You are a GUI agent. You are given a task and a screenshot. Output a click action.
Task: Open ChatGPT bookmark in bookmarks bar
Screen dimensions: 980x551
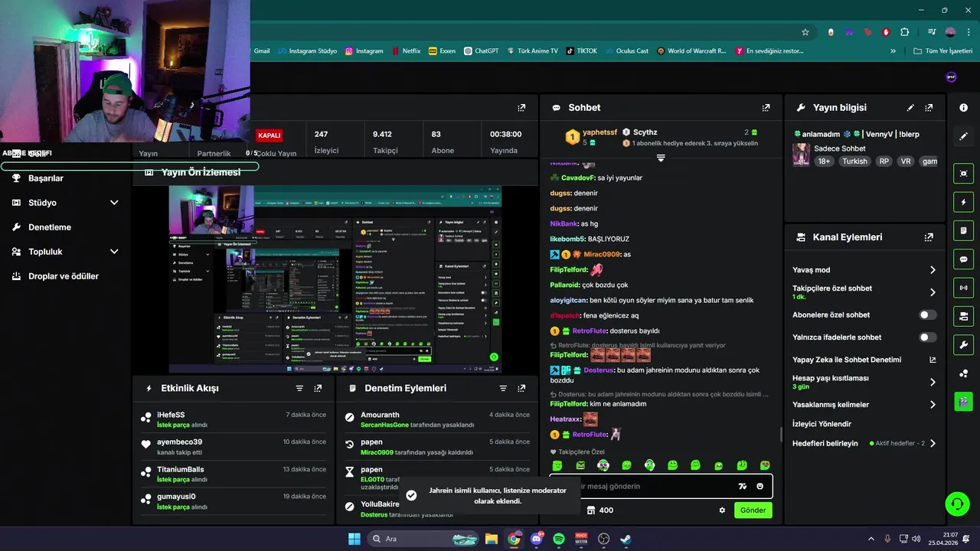click(480, 51)
